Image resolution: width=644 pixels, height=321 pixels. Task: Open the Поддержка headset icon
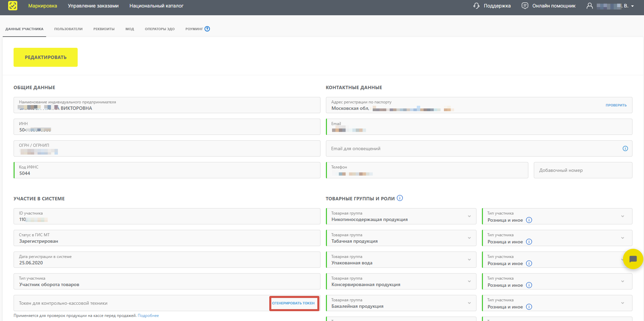476,6
